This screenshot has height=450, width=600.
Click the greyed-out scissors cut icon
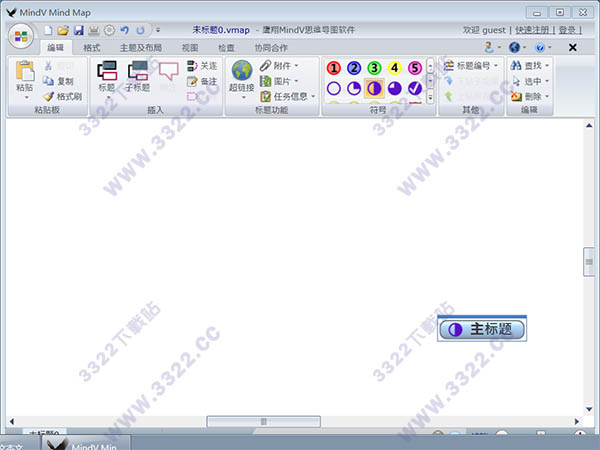48,66
